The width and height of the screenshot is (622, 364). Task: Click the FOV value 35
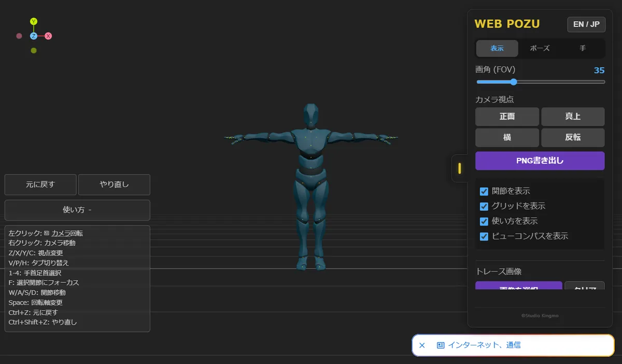click(x=599, y=70)
